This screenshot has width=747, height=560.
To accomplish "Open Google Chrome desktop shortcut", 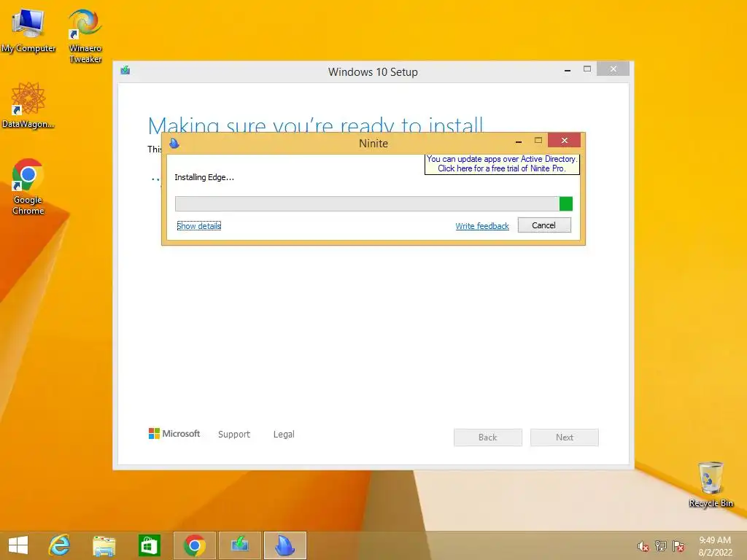I will 28,187.
